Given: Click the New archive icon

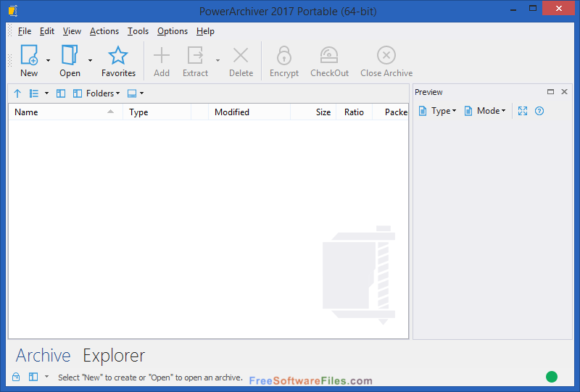Looking at the screenshot, I should pos(29,55).
